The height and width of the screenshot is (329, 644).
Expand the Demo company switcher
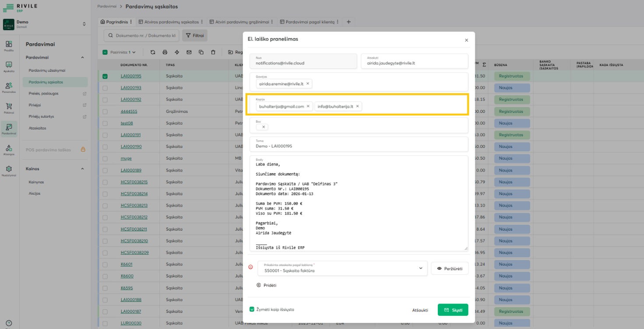tap(84, 24)
